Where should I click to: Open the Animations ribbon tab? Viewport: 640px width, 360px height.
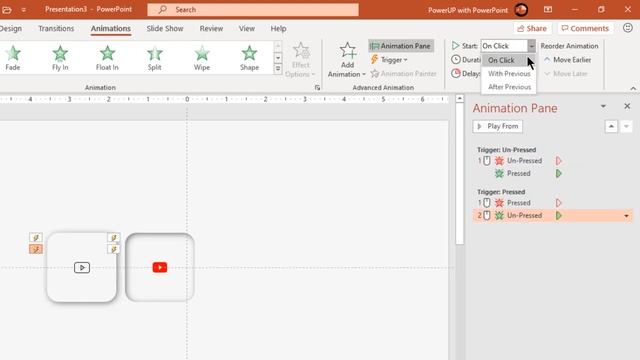pyautogui.click(x=111, y=29)
